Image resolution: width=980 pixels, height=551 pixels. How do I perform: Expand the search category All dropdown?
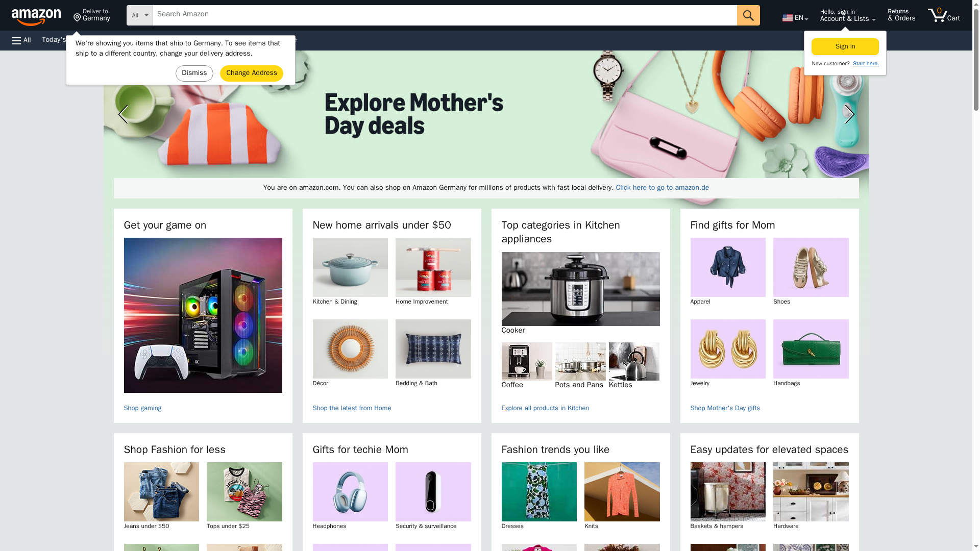point(140,15)
